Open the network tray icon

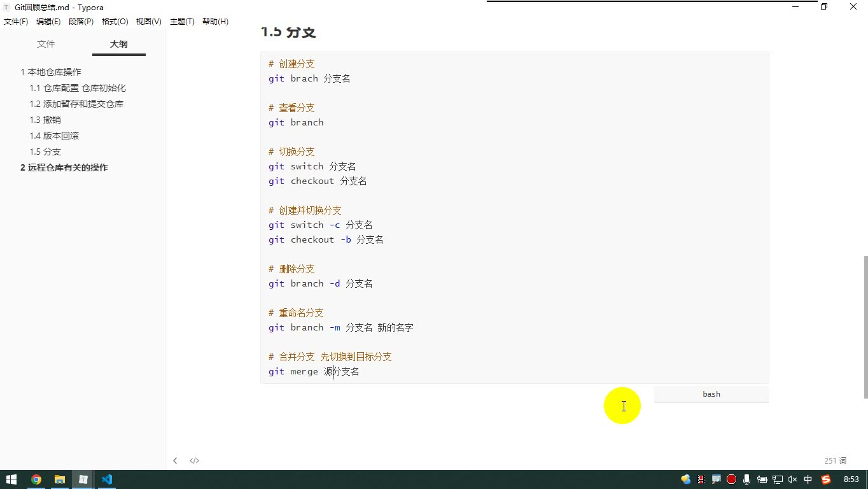pos(777,479)
